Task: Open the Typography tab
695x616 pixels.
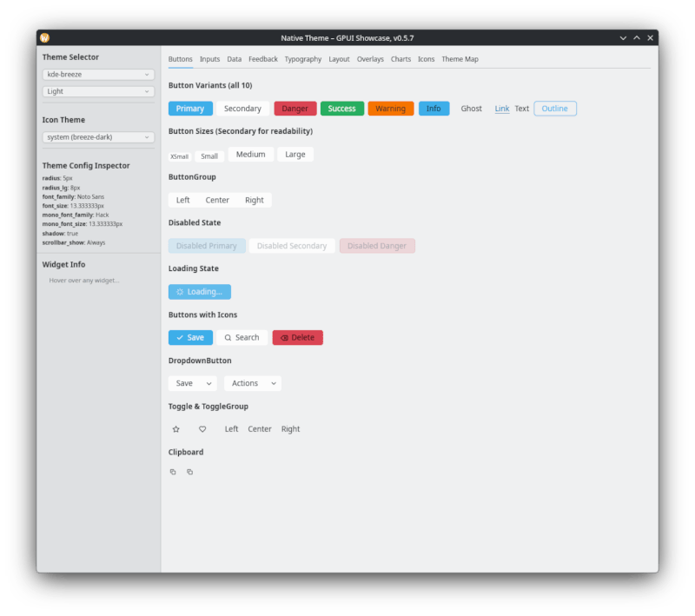Action: (303, 59)
